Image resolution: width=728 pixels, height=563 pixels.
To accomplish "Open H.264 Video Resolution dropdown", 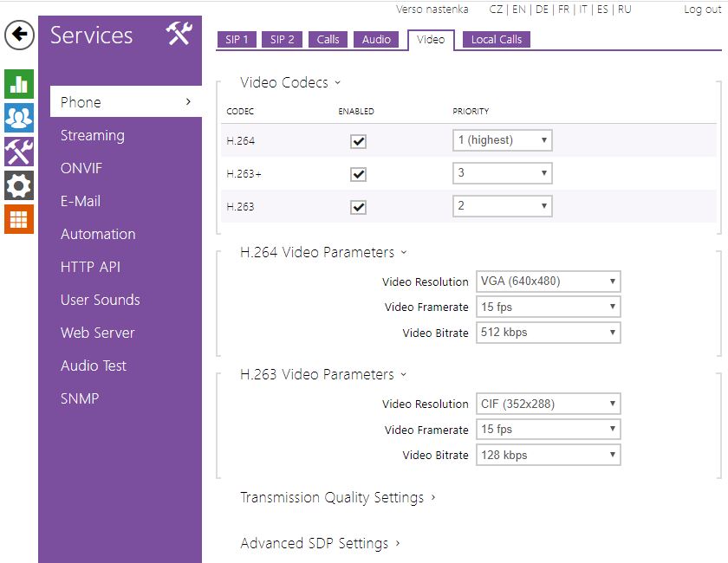I will [548, 281].
